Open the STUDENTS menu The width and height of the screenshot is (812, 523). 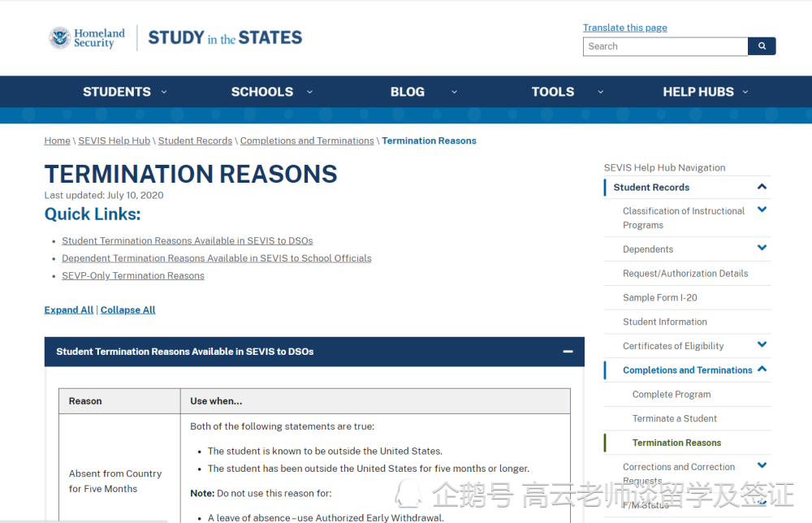pos(116,92)
